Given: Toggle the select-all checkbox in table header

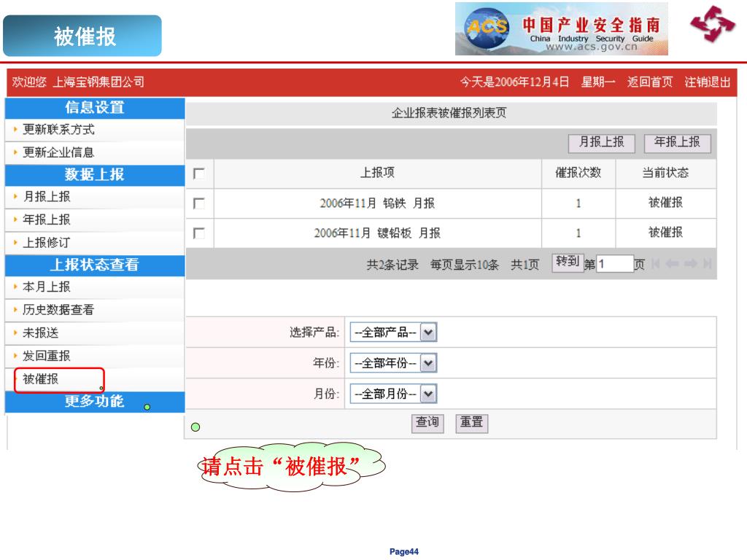Looking at the screenshot, I should (199, 174).
